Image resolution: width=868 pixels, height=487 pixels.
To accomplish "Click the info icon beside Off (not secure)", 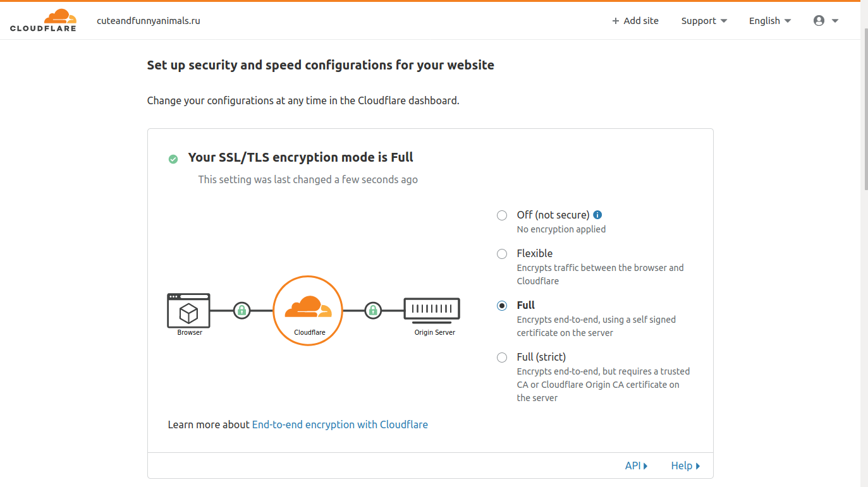I will [598, 215].
